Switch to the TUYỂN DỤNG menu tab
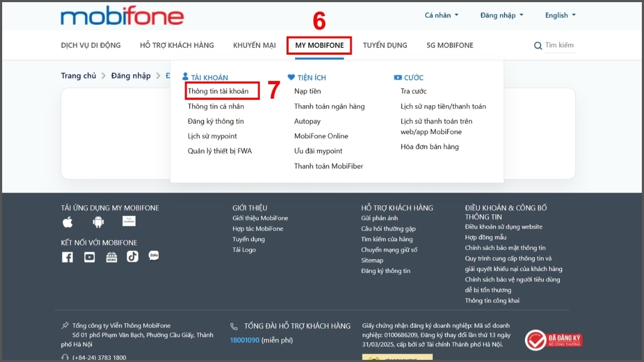 click(x=385, y=45)
